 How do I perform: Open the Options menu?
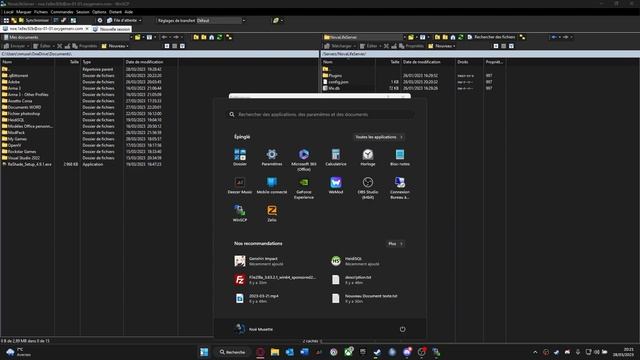99,12
